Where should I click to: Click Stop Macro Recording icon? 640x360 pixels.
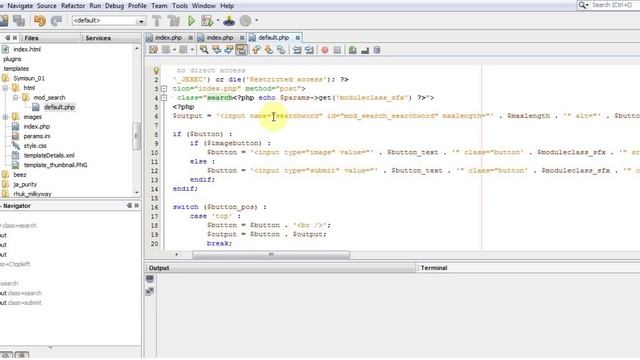click(337, 50)
